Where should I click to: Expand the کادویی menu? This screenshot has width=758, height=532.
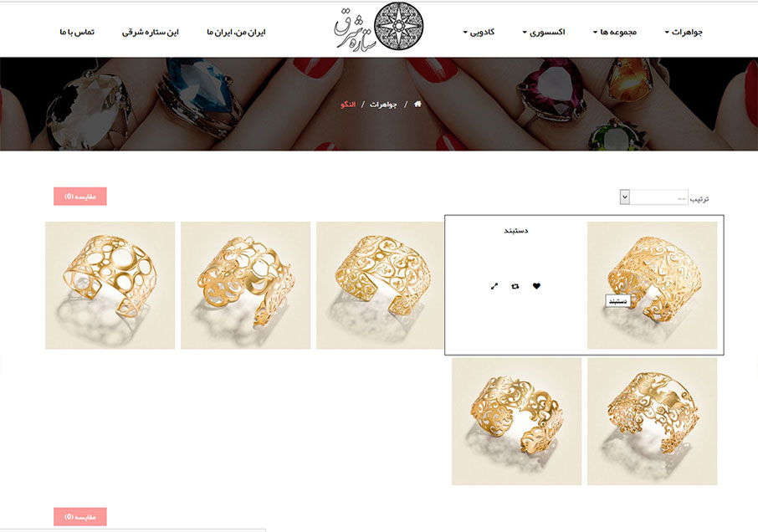click(479, 32)
